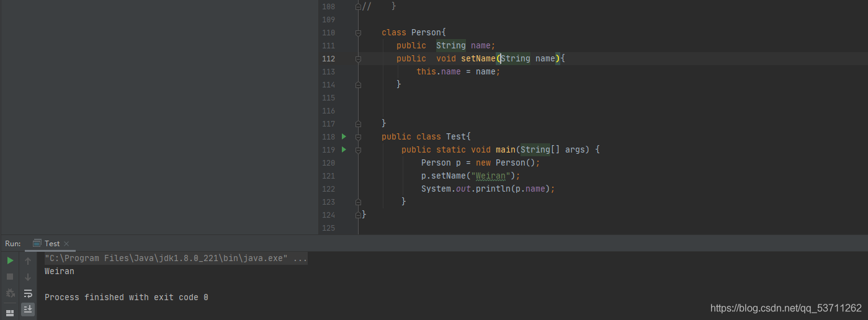Click "class Person{" declaration text

click(x=413, y=32)
